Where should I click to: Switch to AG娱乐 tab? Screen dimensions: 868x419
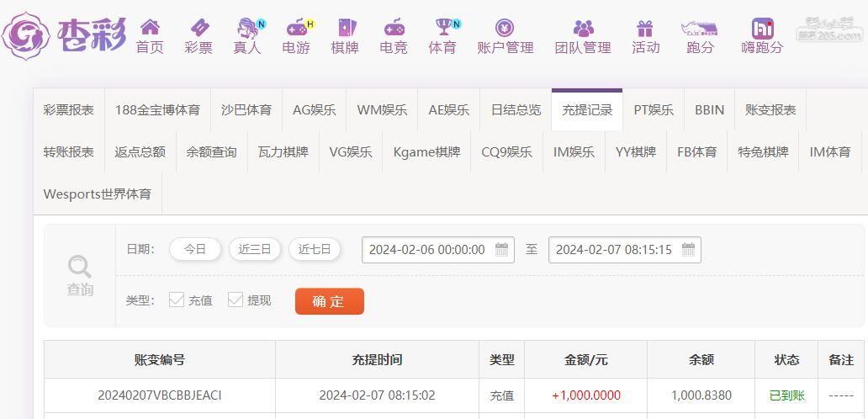[315, 109]
